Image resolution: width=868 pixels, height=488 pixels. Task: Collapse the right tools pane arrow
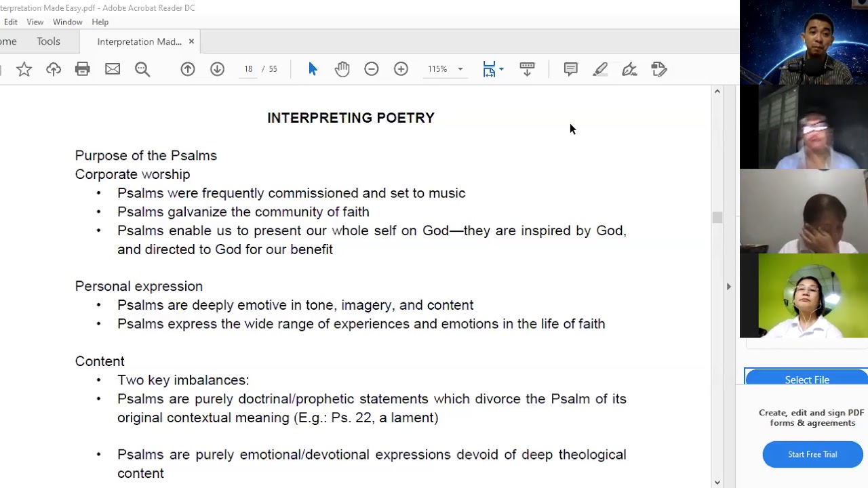[728, 287]
